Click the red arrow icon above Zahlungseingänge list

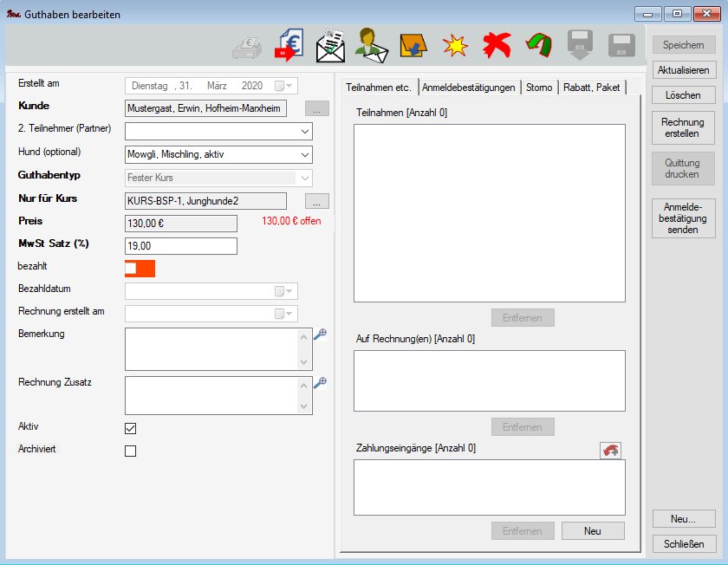click(610, 451)
